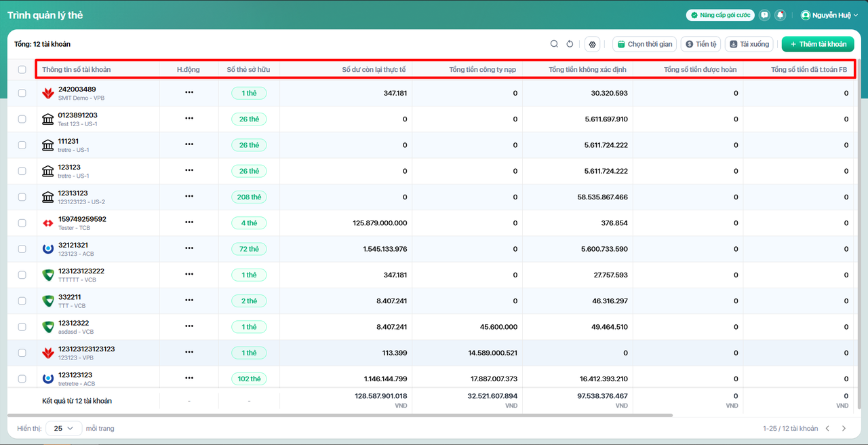This screenshot has height=445, width=868.
Task: Open table settings gear icon
Action: pos(593,44)
